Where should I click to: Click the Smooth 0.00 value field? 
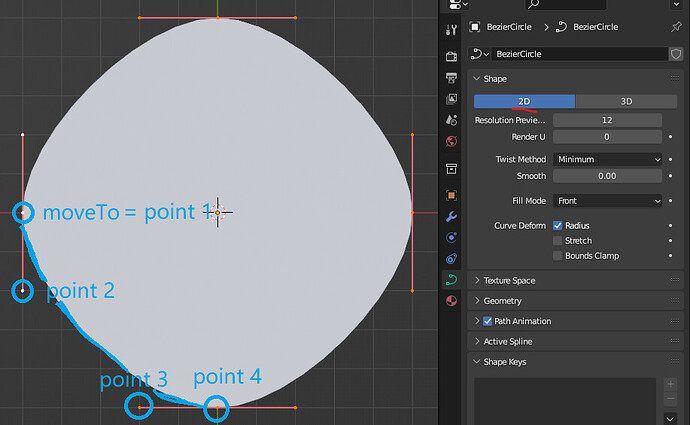[607, 176]
